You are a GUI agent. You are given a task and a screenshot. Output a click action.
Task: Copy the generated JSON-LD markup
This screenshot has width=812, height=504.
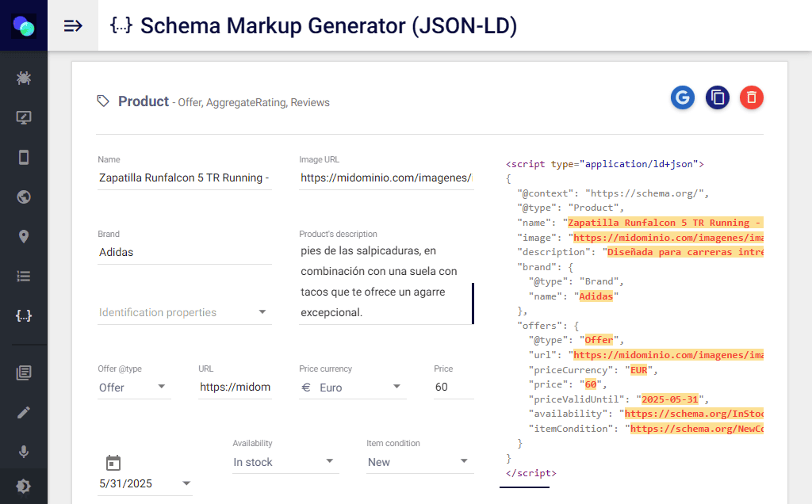tap(717, 97)
